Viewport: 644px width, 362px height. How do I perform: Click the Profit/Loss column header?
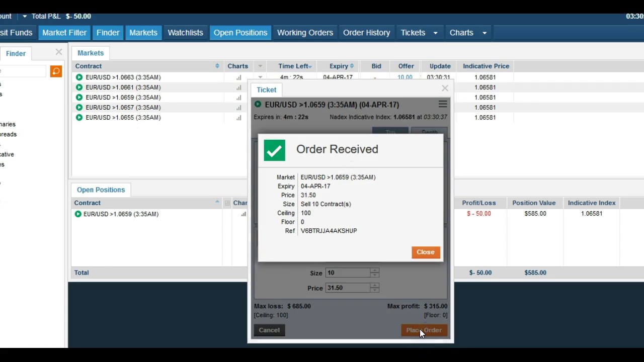coord(479,203)
